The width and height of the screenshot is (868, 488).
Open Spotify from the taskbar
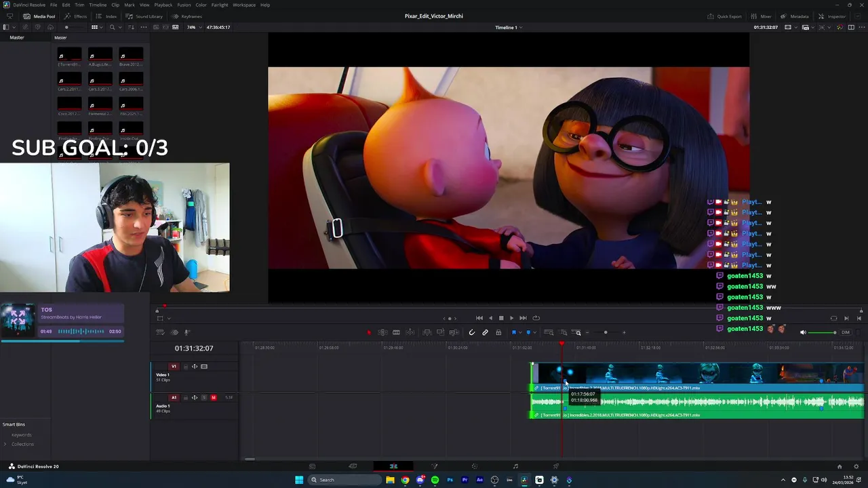click(x=435, y=480)
